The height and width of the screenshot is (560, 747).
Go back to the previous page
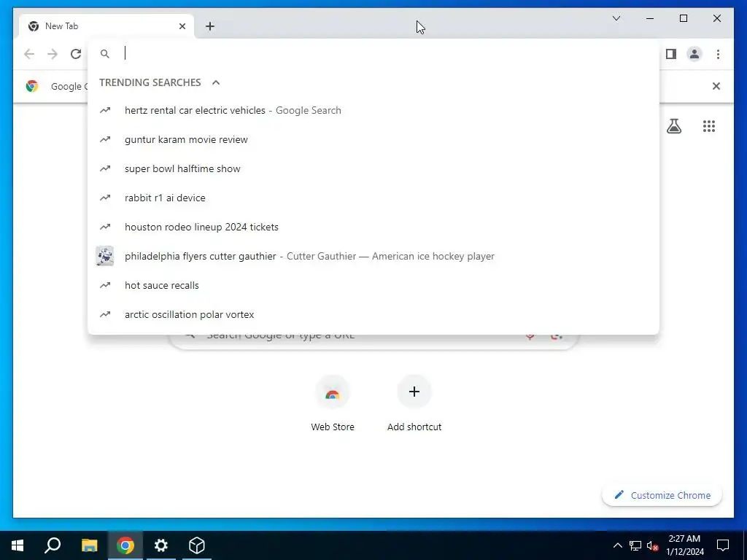(29, 54)
